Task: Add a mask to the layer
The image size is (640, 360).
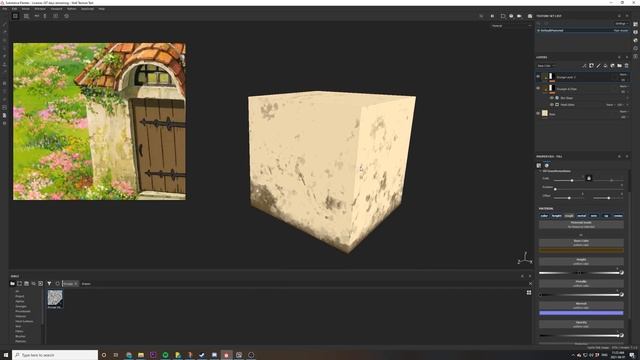Action: point(591,66)
